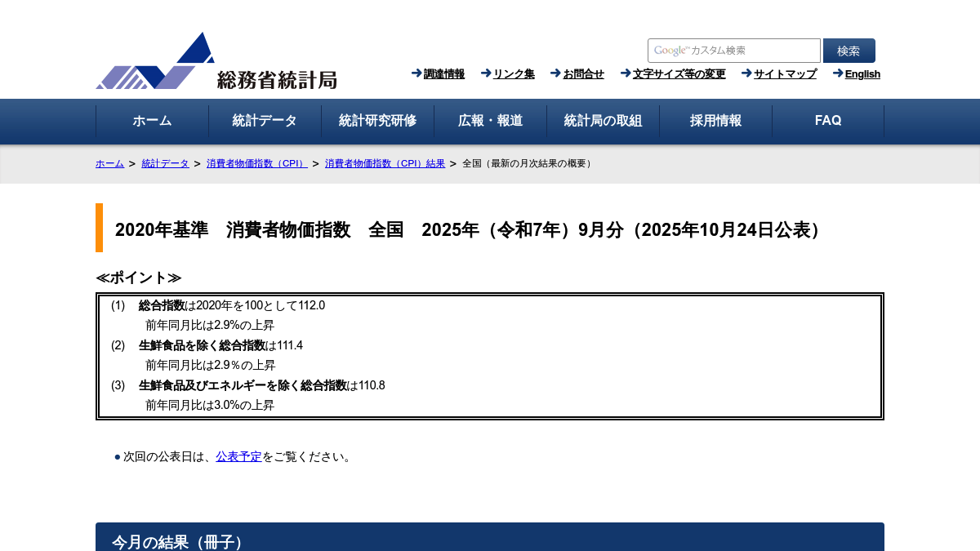Open the FAQ navigation item
The height and width of the screenshot is (551, 980).
[828, 121]
